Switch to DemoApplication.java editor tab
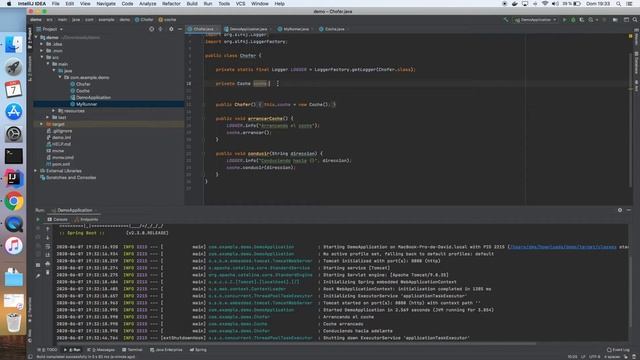Image resolution: width=640 pixels, height=360 pixels. pos(248,29)
